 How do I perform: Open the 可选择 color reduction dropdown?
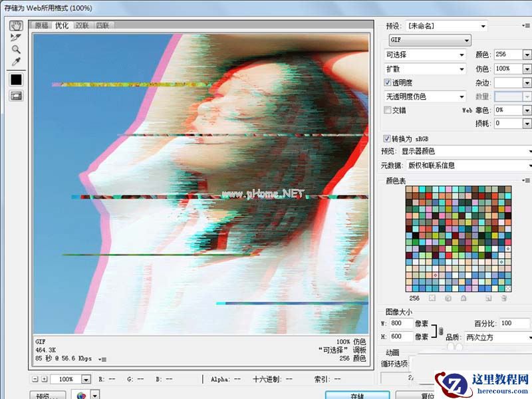coord(425,55)
